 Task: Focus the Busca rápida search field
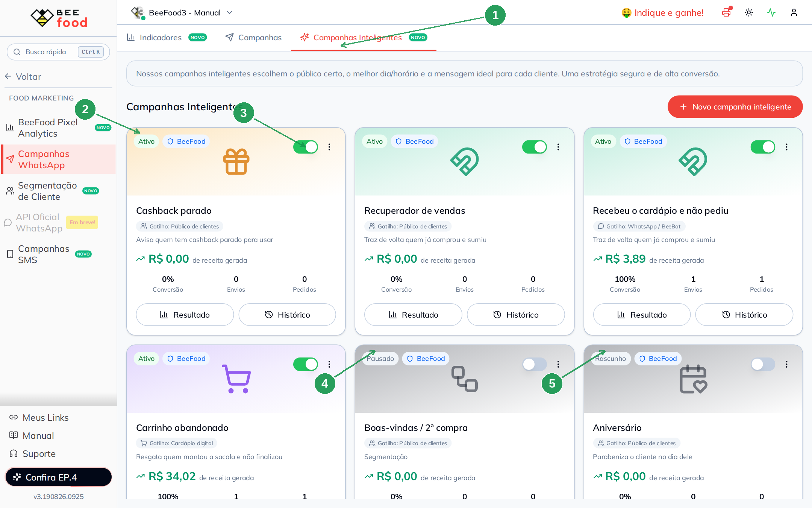click(58, 52)
